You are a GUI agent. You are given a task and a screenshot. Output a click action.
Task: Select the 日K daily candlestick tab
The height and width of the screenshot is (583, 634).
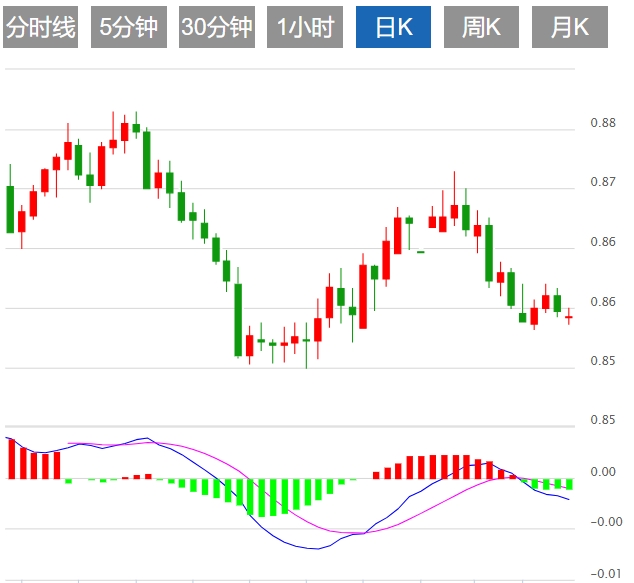(393, 27)
